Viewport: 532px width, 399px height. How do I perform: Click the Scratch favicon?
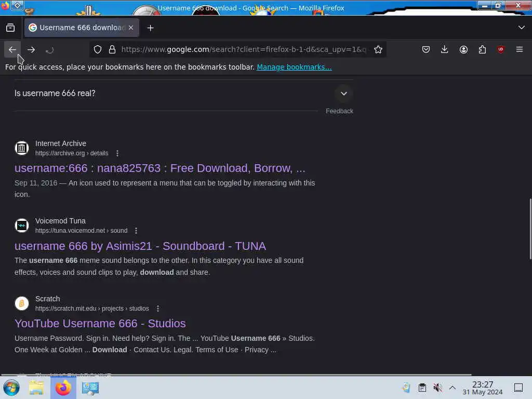22,303
